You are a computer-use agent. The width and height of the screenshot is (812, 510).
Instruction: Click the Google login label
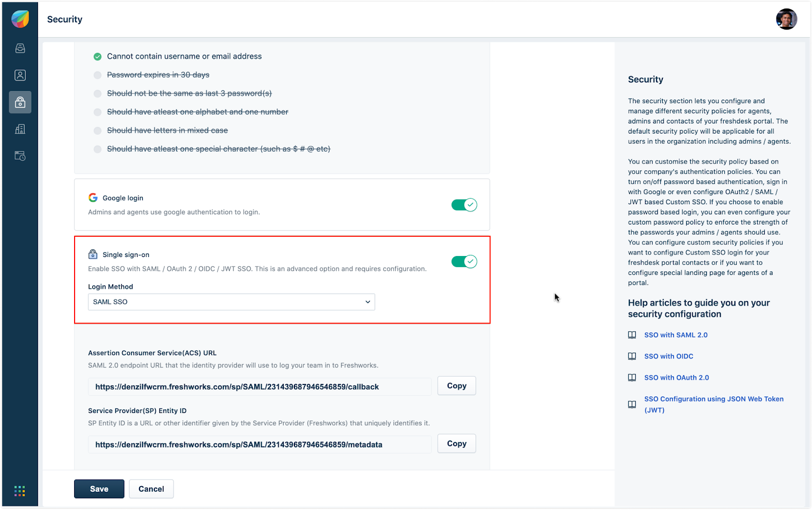click(123, 198)
